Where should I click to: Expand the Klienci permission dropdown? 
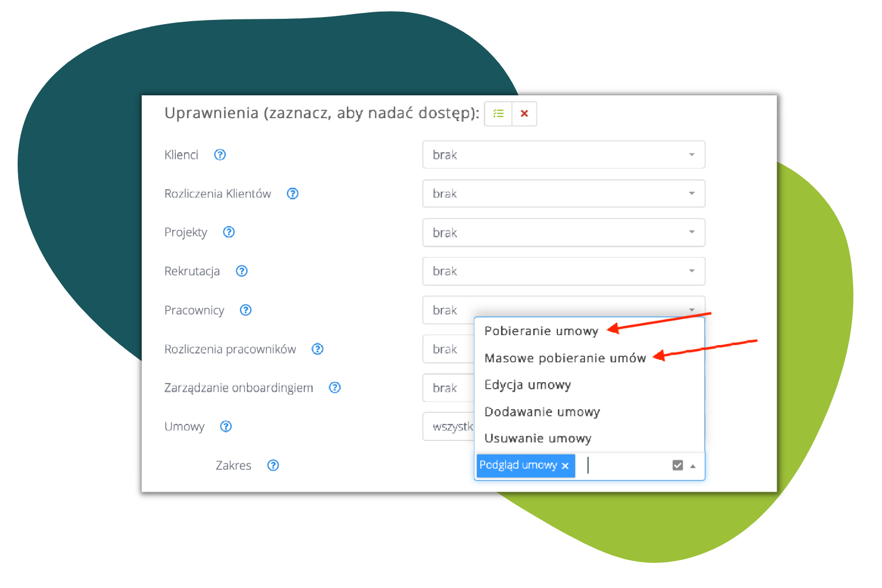[x=563, y=155]
